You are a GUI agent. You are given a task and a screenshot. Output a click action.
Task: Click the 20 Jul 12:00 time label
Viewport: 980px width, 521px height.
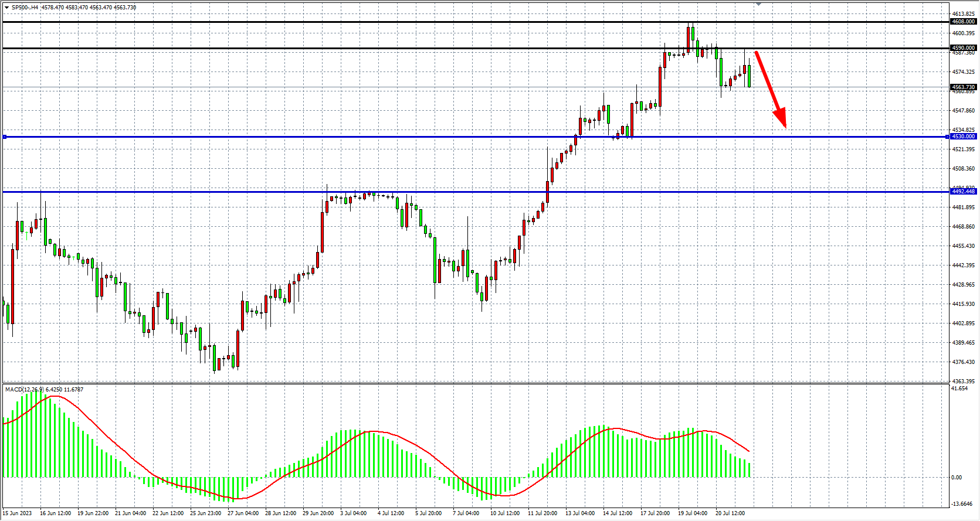[x=730, y=513]
